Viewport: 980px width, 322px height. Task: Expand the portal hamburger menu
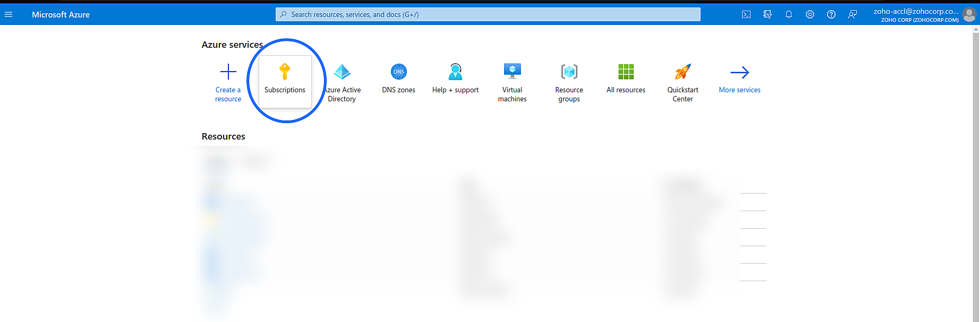pyautogui.click(x=8, y=14)
